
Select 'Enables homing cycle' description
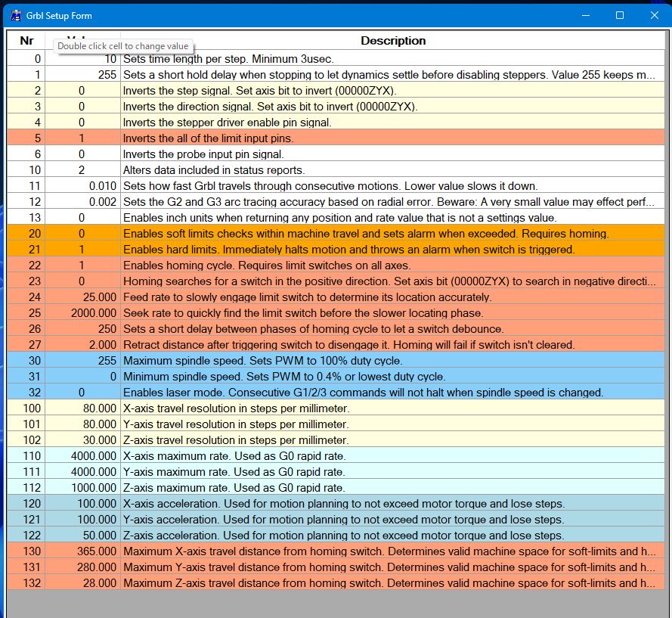click(x=392, y=265)
